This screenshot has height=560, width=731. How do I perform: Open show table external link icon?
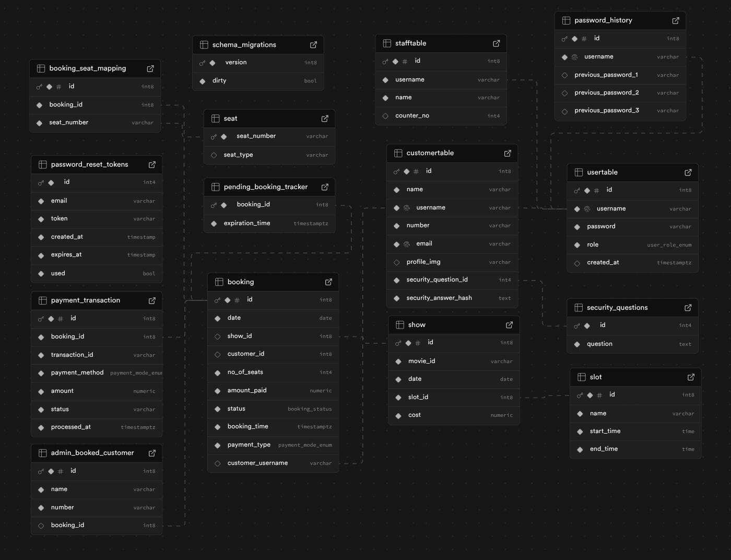pos(509,325)
